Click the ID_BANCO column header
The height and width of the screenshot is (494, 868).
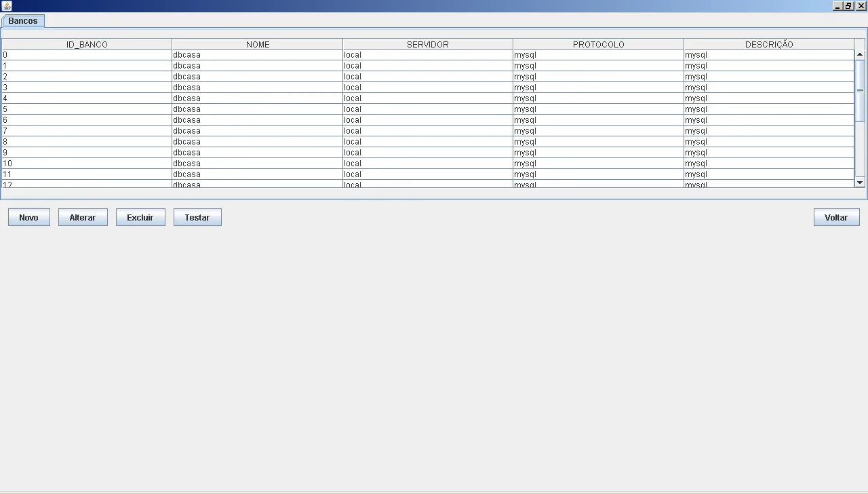point(87,44)
